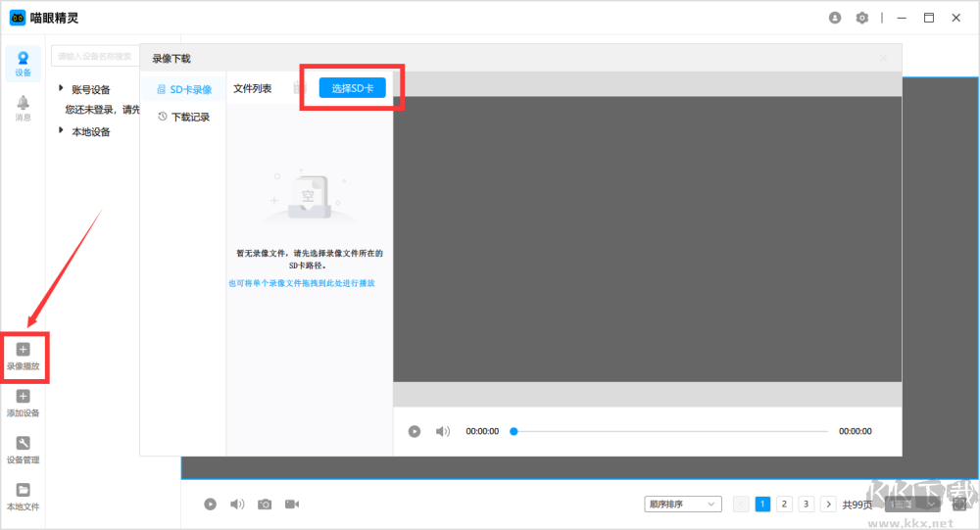Select page 2 in pagination
This screenshot has width=980, height=530.
point(784,504)
